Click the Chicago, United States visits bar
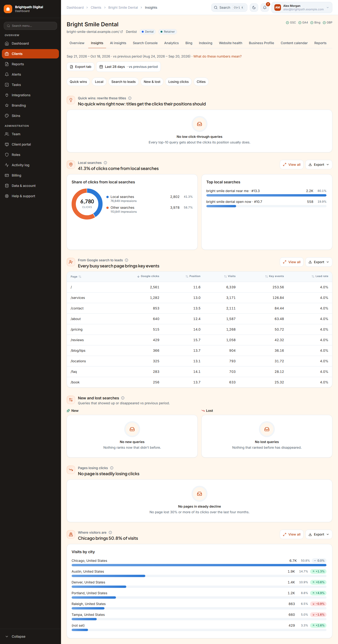Screen dimensions: 338x644 point(199,565)
